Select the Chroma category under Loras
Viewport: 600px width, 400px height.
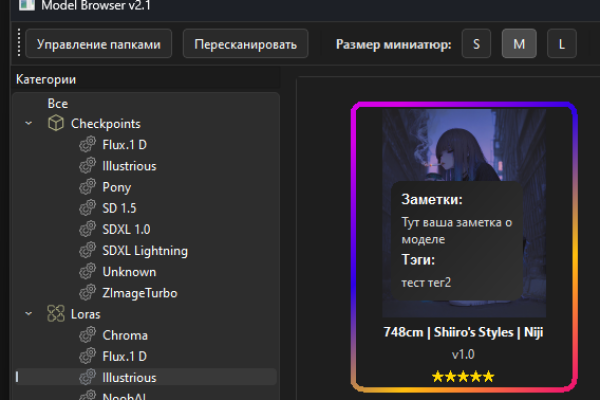pos(125,335)
